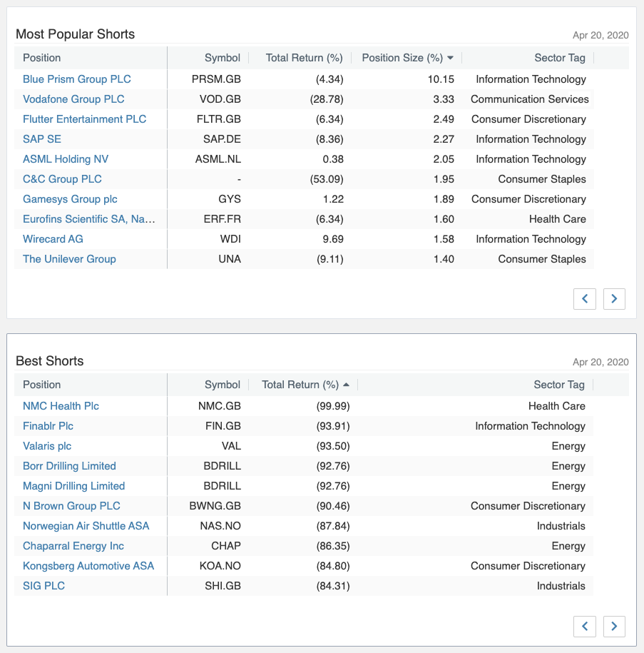Open Blue Prism Group PLC position
This screenshot has height=653, width=644.
[x=76, y=79]
